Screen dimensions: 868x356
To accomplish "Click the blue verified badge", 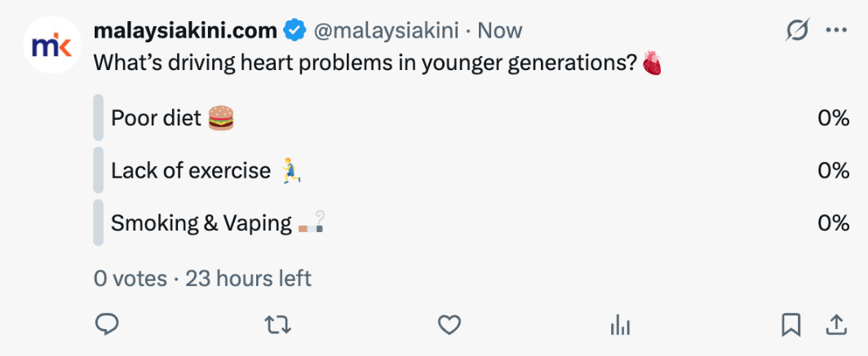I will 294,31.
